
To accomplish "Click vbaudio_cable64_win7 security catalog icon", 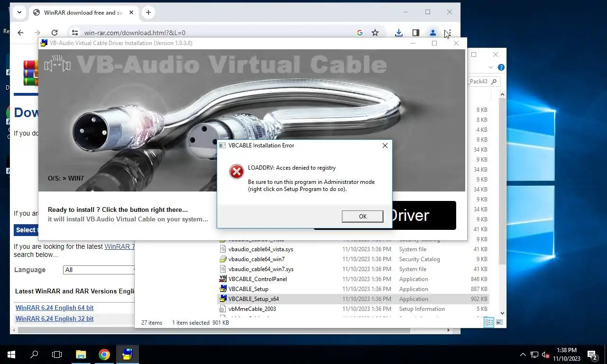I will coord(223,259).
